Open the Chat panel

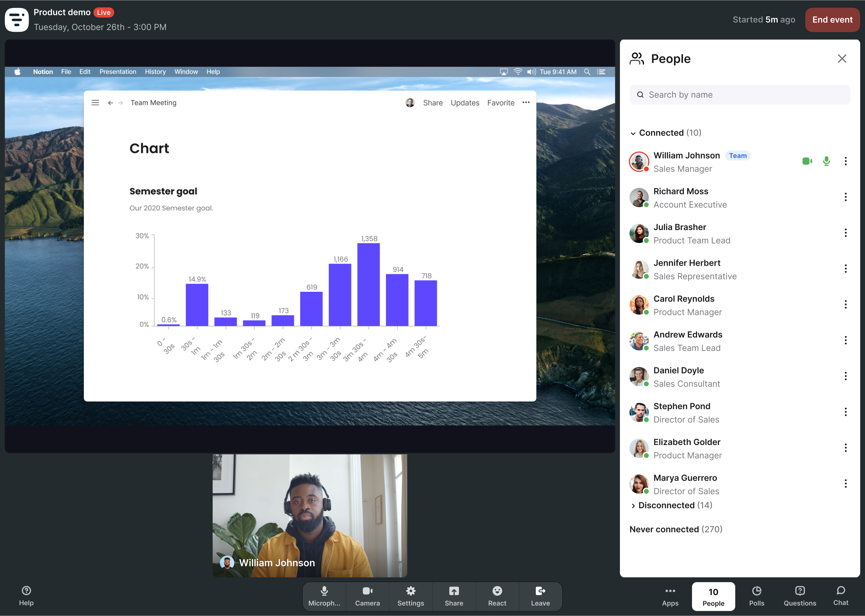pyautogui.click(x=841, y=596)
